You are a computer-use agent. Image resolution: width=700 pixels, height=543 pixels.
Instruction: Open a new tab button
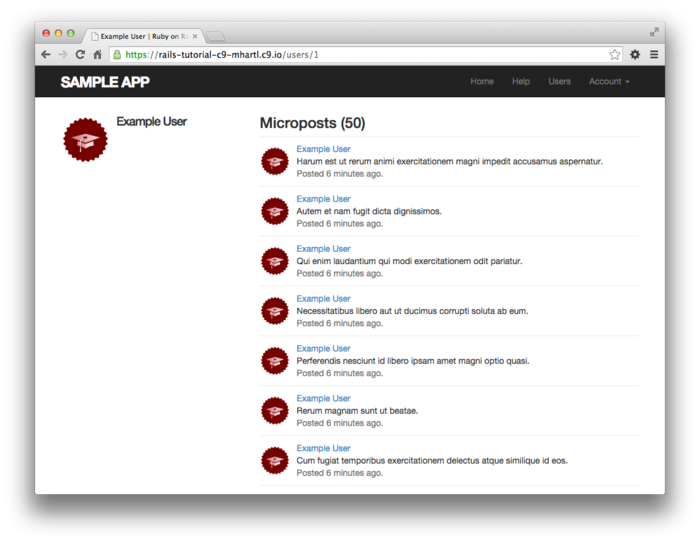pos(215,36)
